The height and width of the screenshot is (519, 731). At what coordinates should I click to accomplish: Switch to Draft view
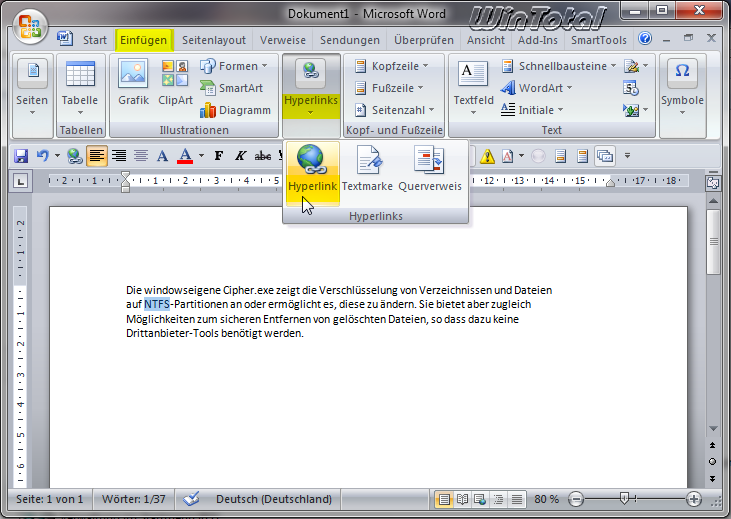click(517, 499)
